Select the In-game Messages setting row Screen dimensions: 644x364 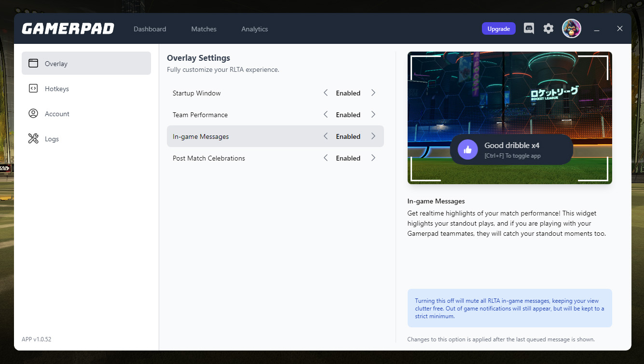[x=275, y=136]
